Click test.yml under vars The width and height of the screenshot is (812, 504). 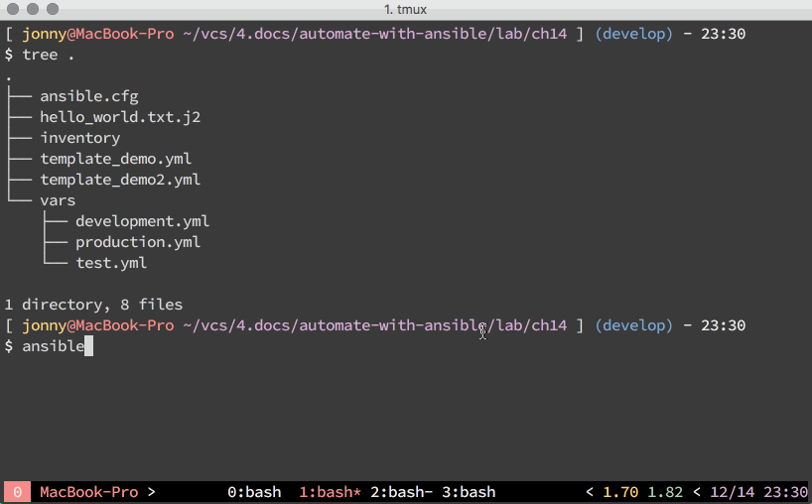coord(111,263)
